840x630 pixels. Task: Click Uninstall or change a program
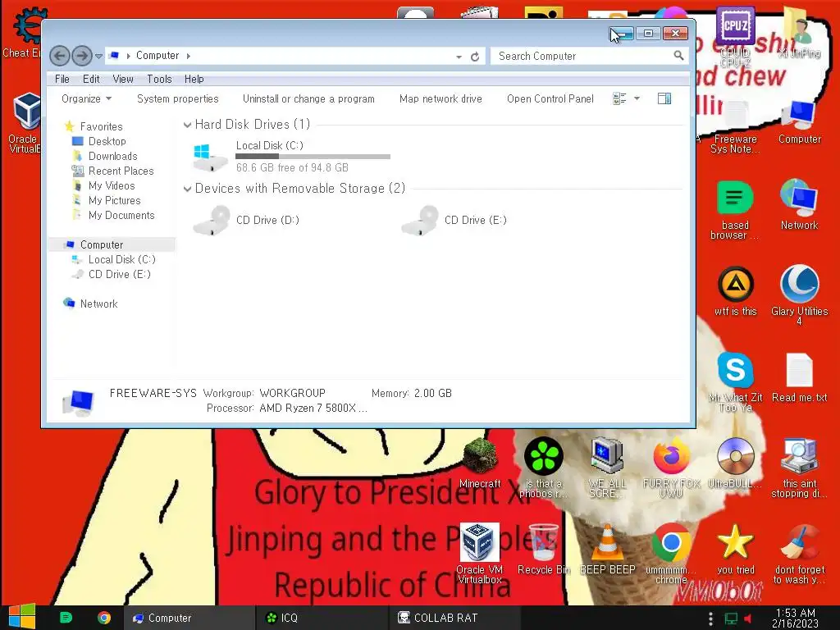coord(308,98)
